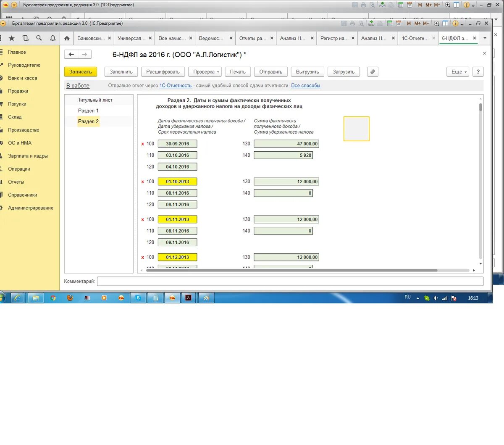
Task: Click the attachment paperclip button
Action: [373, 72]
